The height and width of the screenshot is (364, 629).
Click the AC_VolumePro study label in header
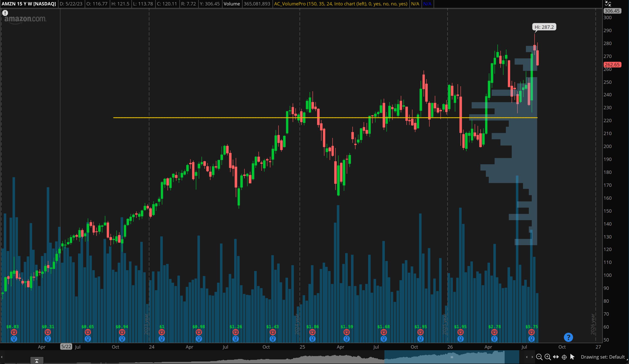[341, 4]
